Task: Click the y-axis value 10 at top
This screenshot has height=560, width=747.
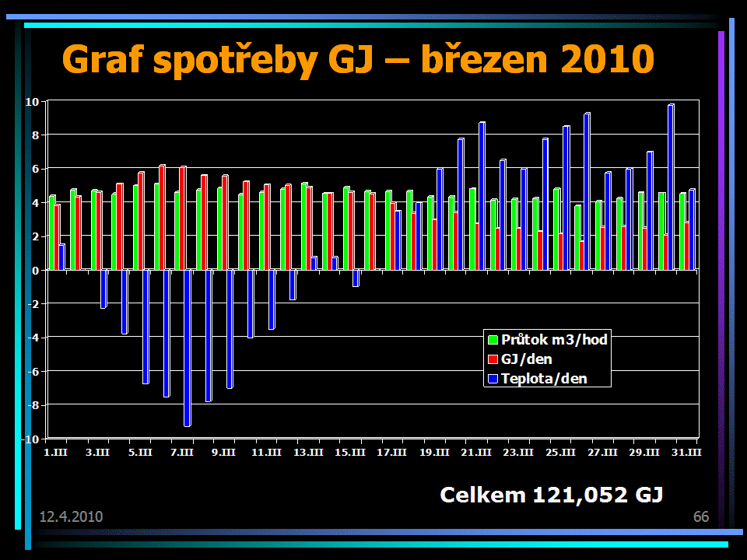Action: 33,102
